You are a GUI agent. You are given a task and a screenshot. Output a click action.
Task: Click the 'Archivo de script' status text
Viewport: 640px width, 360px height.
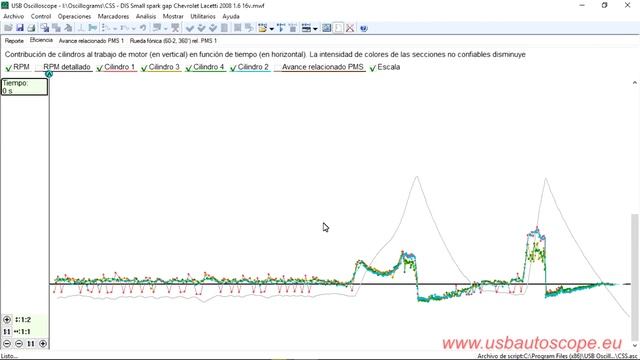556,356
